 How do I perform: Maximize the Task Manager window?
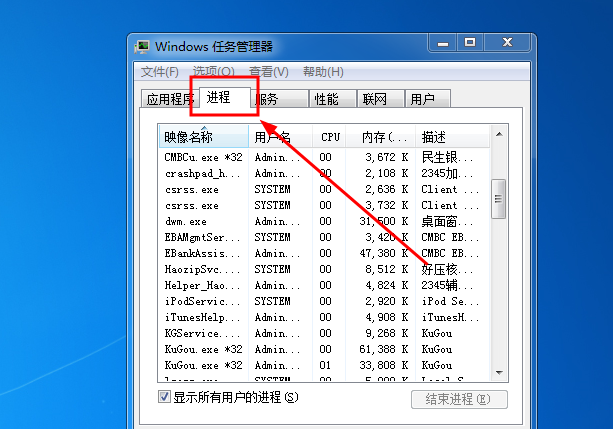point(470,42)
